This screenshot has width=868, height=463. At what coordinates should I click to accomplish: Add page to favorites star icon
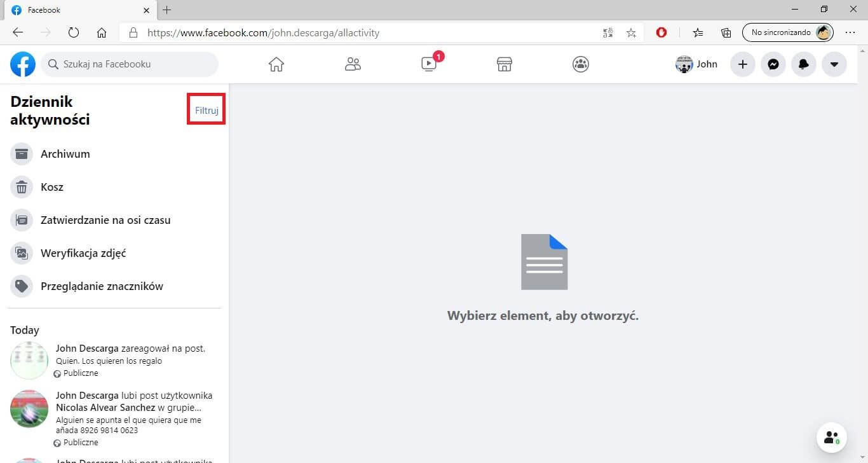(631, 32)
